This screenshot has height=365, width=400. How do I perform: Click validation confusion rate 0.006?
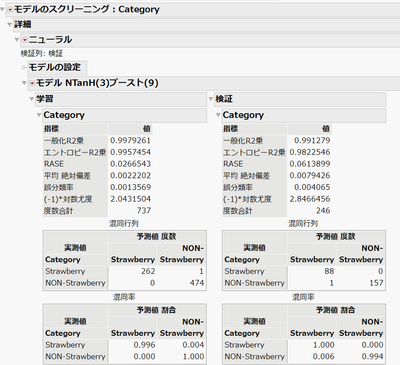[323, 356]
